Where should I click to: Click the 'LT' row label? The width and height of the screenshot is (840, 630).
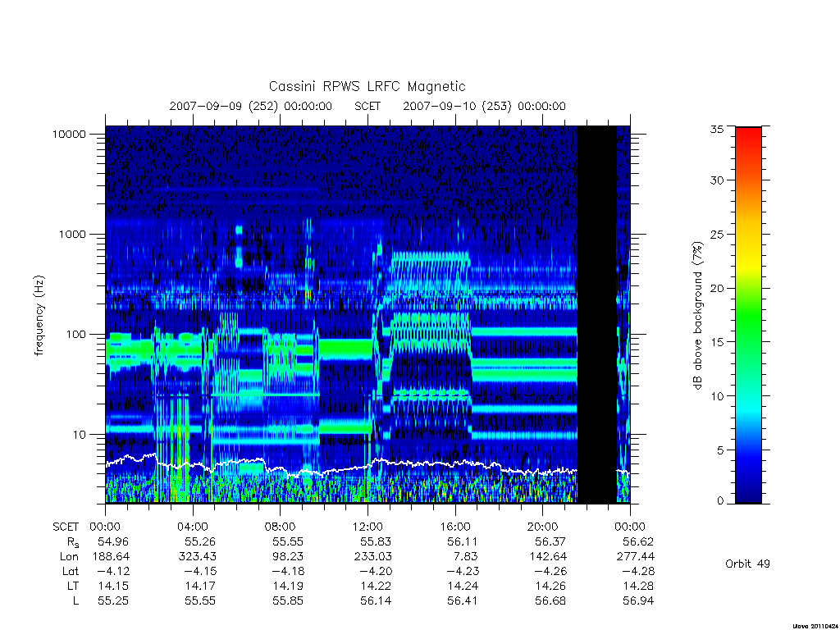73,586
